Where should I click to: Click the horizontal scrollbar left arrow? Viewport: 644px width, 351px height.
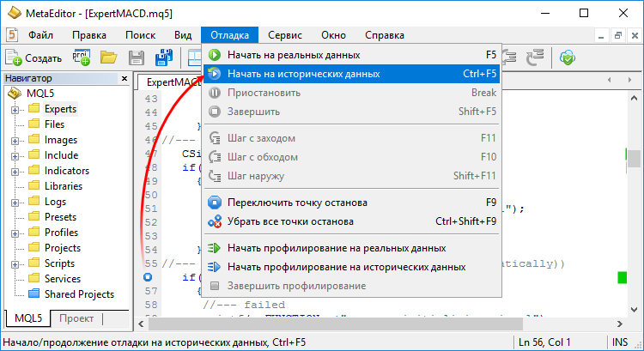pos(142,324)
